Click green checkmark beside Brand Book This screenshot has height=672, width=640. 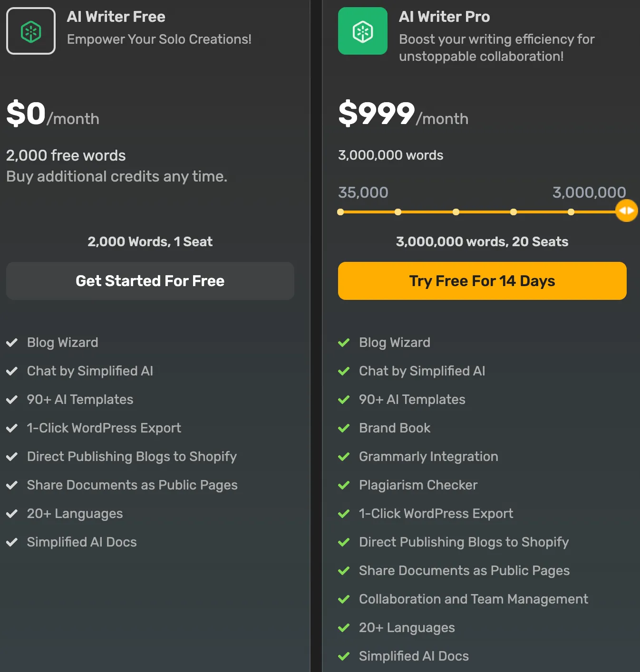click(x=344, y=428)
